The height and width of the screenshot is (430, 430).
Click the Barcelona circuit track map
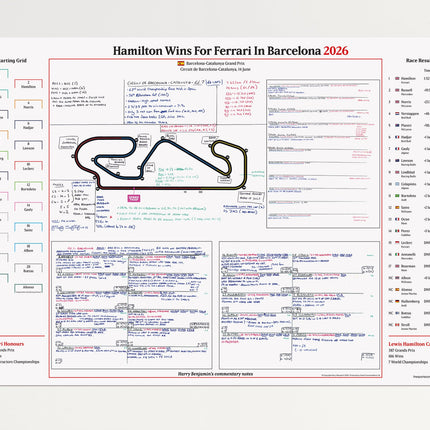[x=161, y=163]
